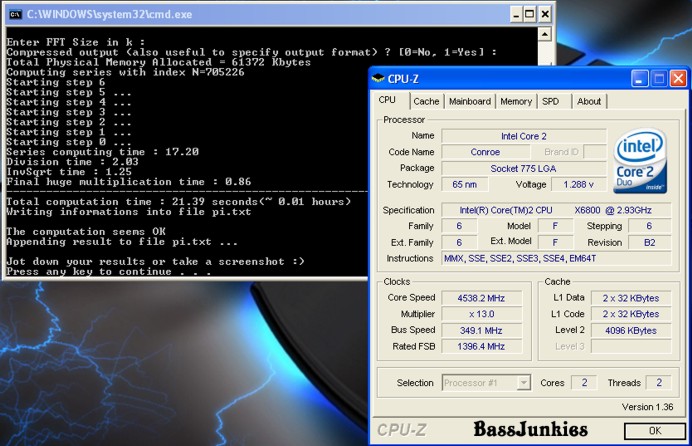692x446 pixels.
Task: Click the Threads value 2
Action: 659,382
